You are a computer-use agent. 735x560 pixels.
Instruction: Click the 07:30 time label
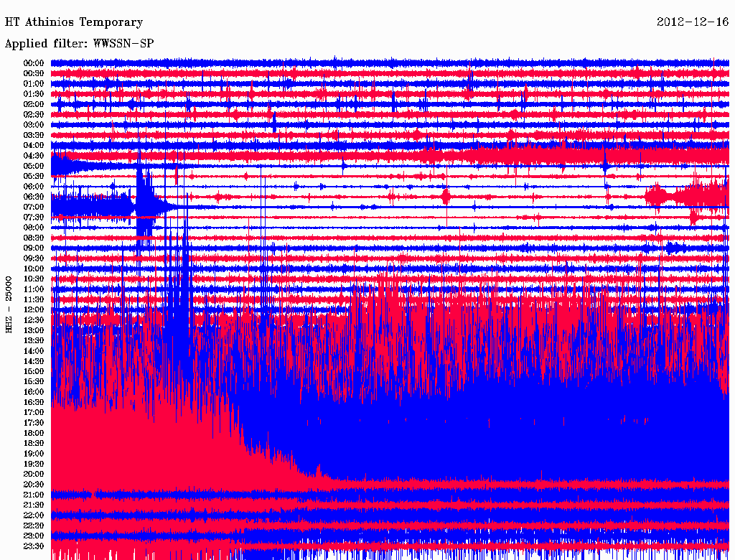tap(34, 217)
